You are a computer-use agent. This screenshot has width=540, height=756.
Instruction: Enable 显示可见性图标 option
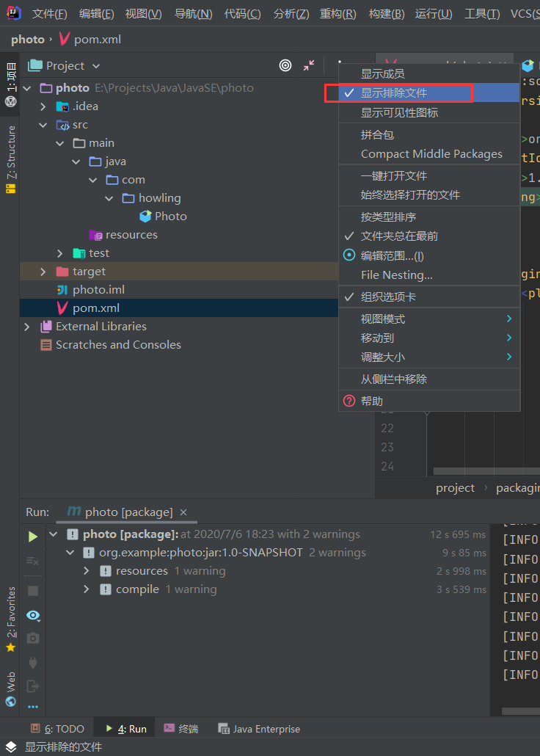(x=429, y=113)
